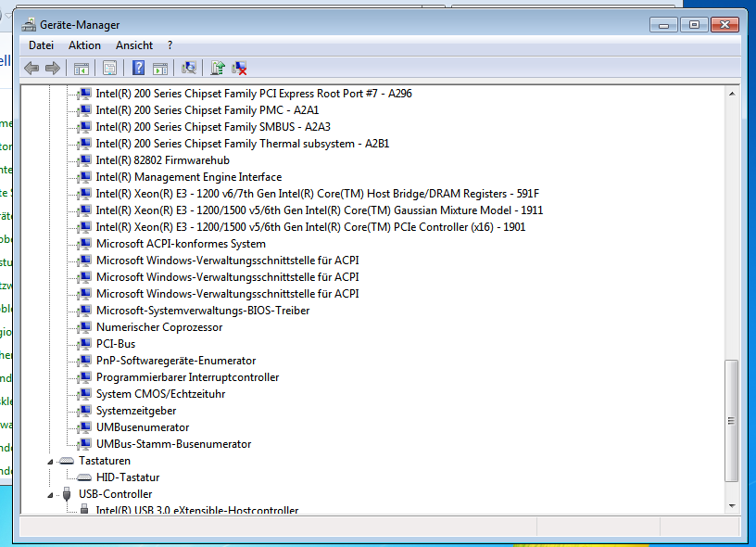Click the HID-Tastatur device icon
Image resolution: width=756 pixels, height=547 pixels.
(84, 477)
